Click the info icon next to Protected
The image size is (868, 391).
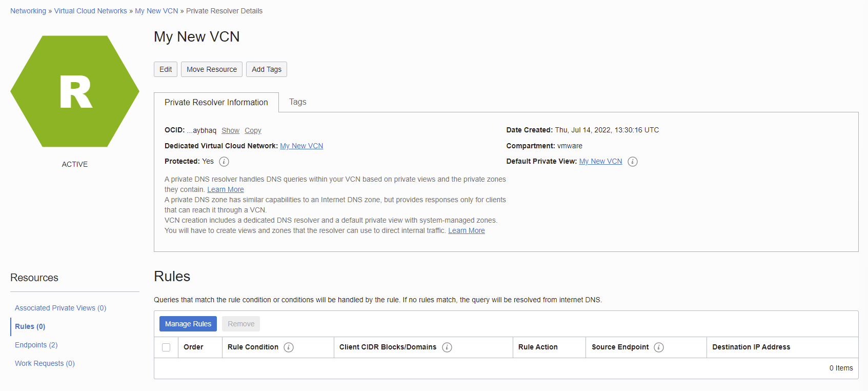(x=224, y=162)
